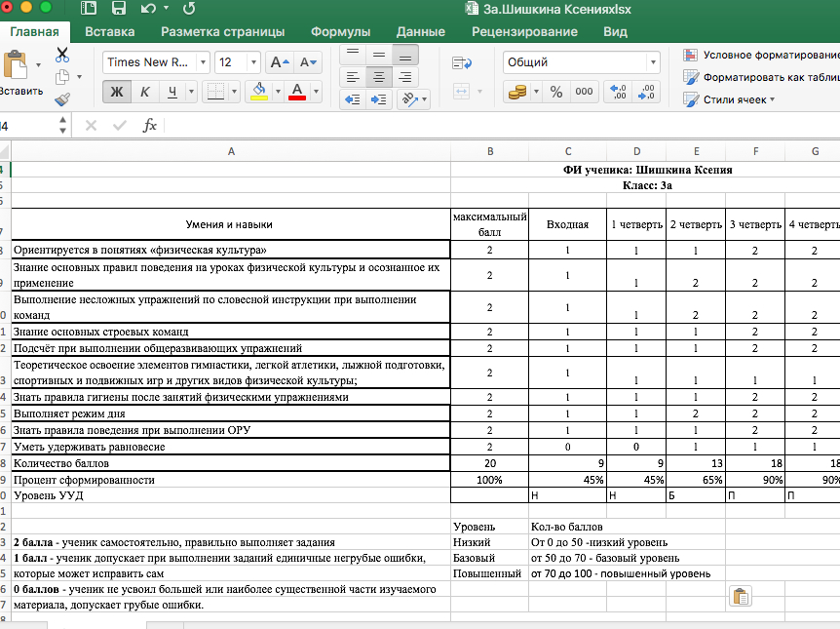Click the Paste clipboard icon

pyautogui.click(x=15, y=65)
